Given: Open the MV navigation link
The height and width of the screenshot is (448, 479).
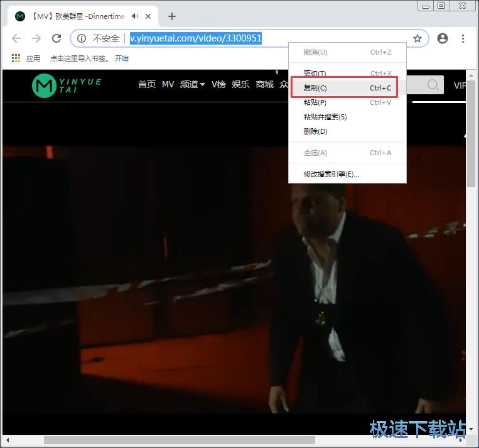Looking at the screenshot, I should pos(168,84).
